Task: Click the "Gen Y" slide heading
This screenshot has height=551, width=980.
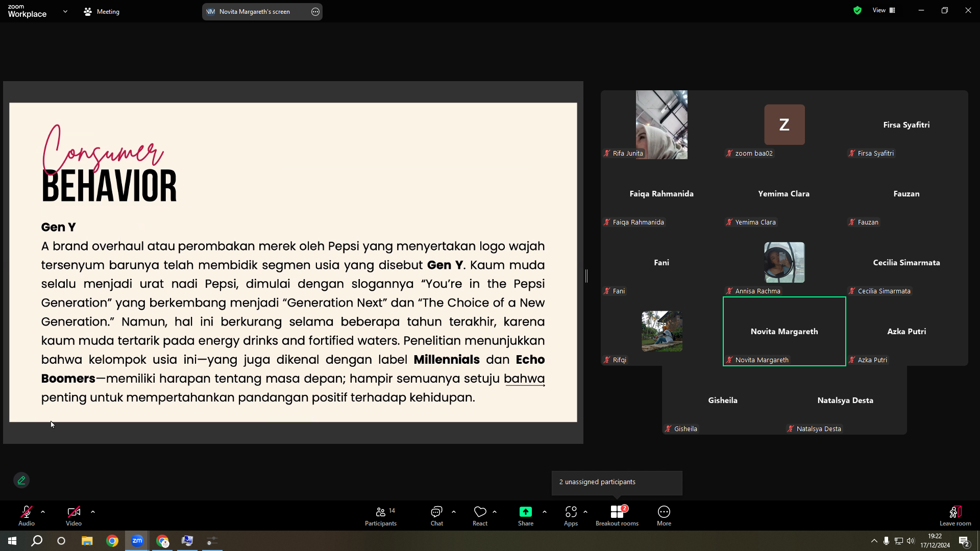Action: click(59, 227)
